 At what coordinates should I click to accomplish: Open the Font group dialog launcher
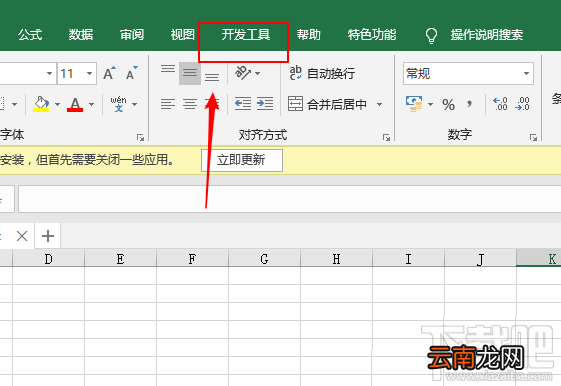pyautogui.click(x=141, y=137)
